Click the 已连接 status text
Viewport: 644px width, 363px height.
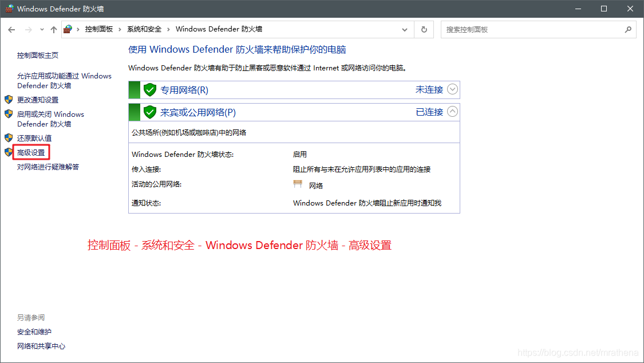(x=429, y=112)
